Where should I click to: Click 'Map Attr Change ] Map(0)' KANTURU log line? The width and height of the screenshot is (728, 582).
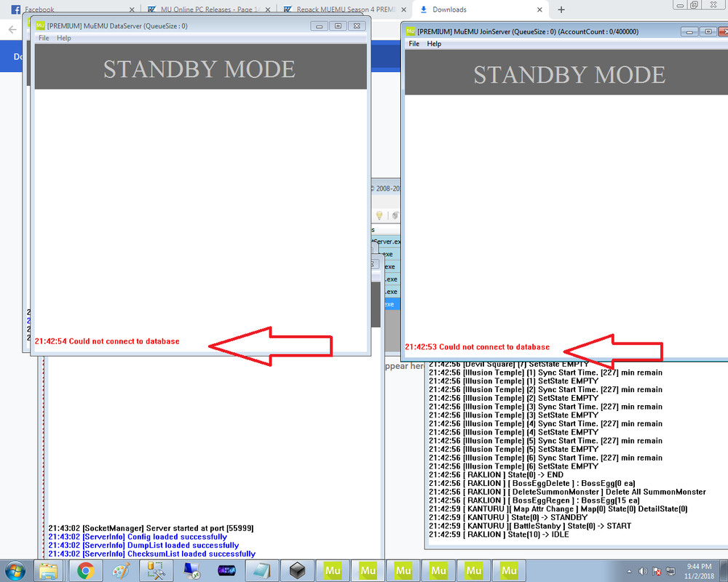point(558,509)
